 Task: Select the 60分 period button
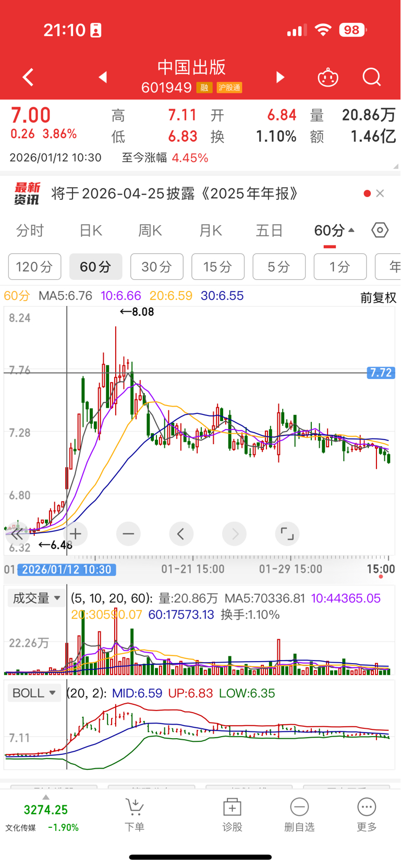pyautogui.click(x=95, y=267)
